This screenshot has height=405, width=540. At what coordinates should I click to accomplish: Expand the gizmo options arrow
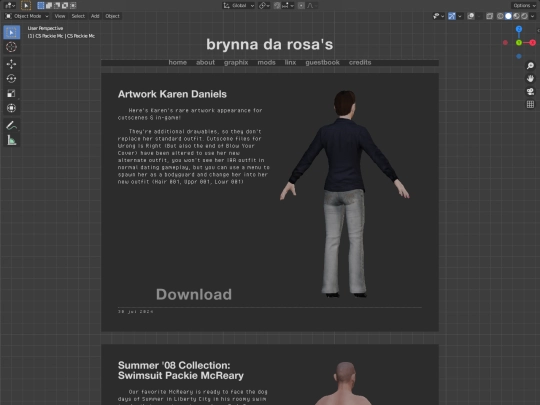pyautogui.click(x=460, y=16)
